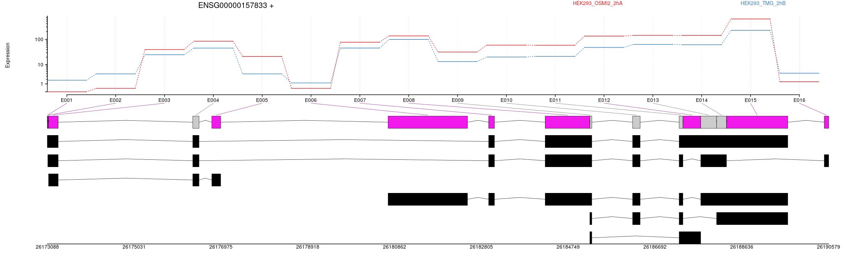Click genomic coordinate 26182805

[x=481, y=247]
